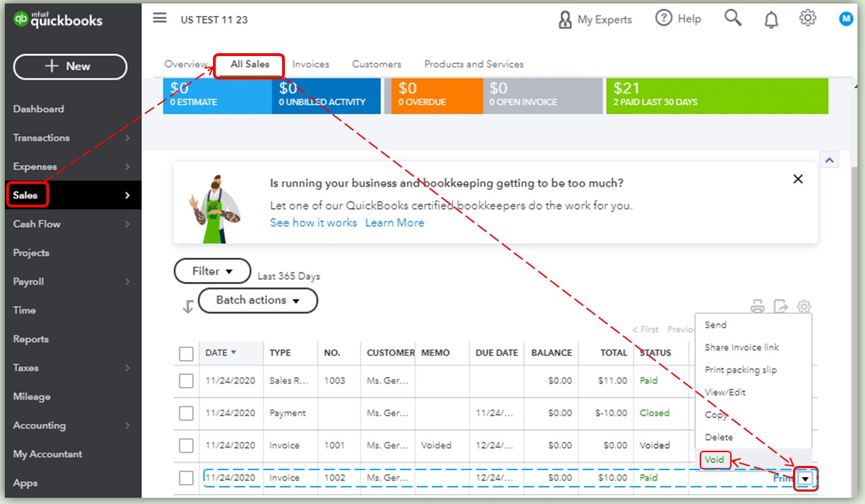The width and height of the screenshot is (865, 504).
Task: Open table settings gear above list
Action: pyautogui.click(x=803, y=306)
